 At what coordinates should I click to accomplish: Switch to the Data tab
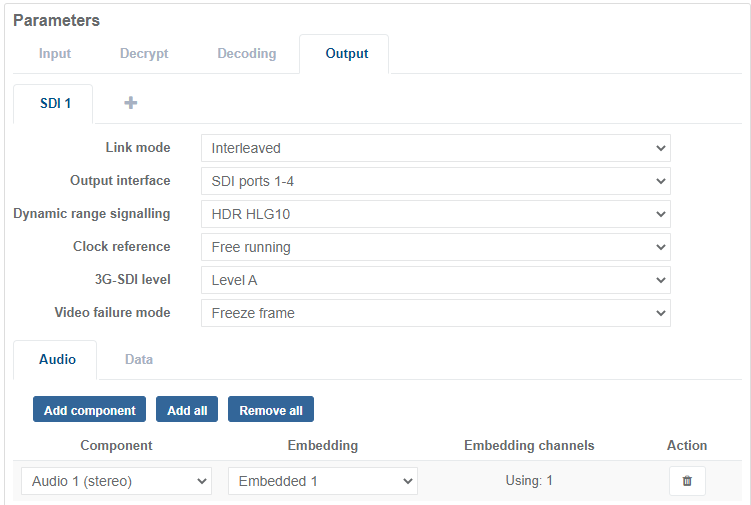[x=139, y=359]
